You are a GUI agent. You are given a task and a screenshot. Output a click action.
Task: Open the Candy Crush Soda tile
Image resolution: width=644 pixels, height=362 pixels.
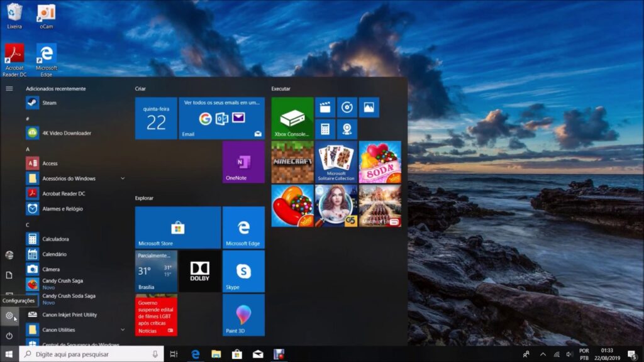point(380,162)
